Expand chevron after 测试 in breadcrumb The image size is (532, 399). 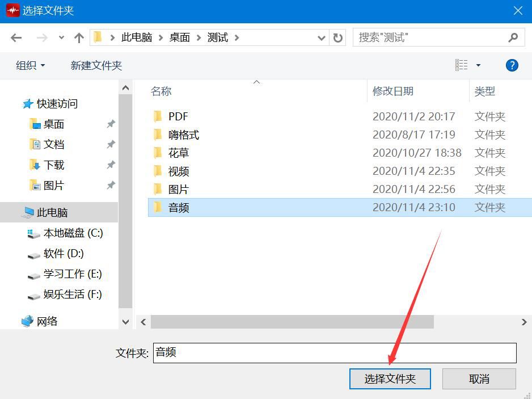tap(237, 37)
